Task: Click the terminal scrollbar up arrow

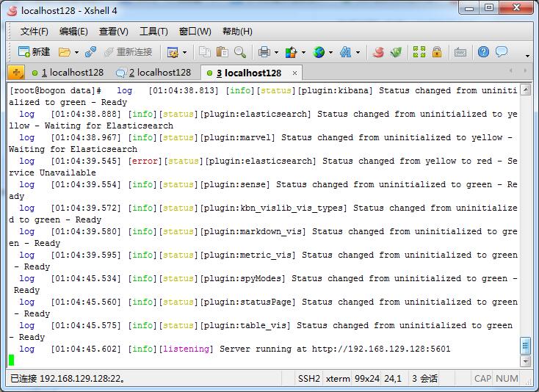Action: 525,90
